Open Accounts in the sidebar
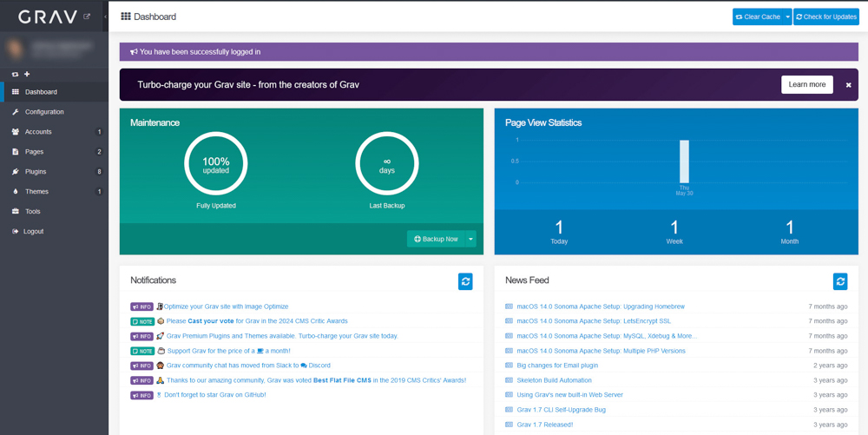Viewport: 868px width, 435px height. pyautogui.click(x=54, y=132)
